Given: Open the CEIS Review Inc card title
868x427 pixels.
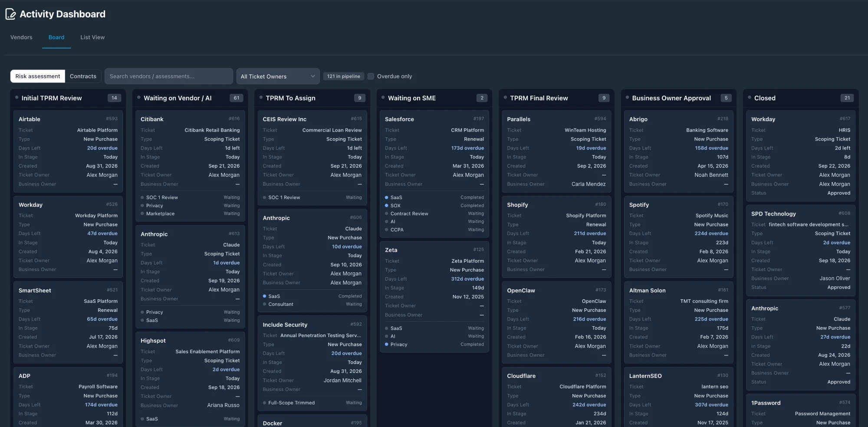Looking at the screenshot, I should [x=284, y=119].
